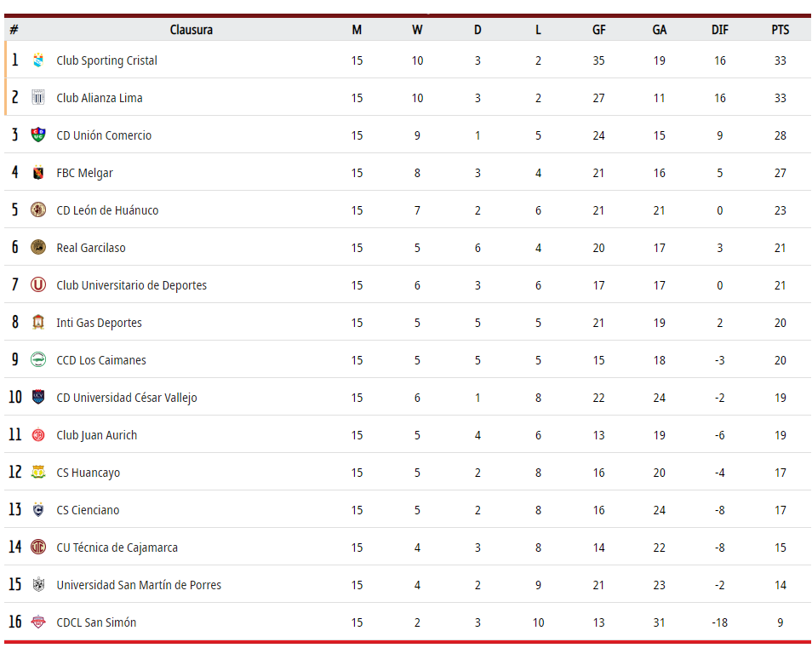812x648 pixels.
Task: Click the Real Garcilaso badge icon
Action: click(x=38, y=247)
